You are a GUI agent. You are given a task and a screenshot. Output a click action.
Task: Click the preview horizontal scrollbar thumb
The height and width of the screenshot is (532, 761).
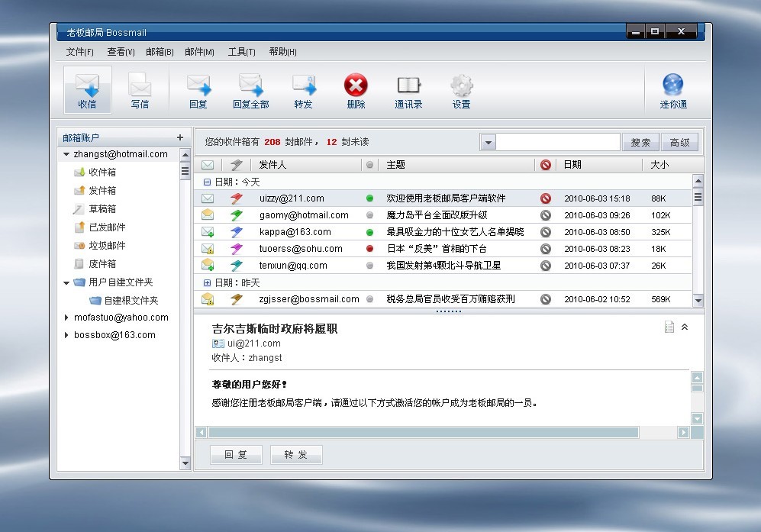(423, 433)
